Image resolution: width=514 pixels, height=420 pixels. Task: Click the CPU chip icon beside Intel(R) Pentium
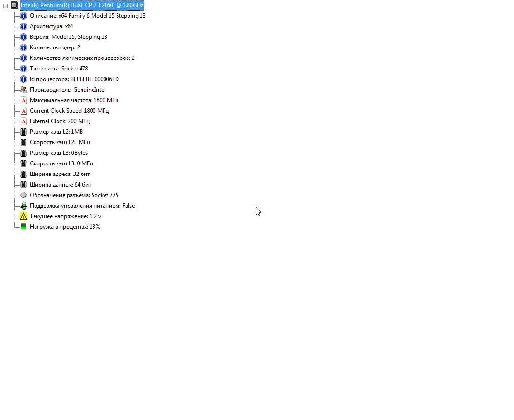pos(14,5)
